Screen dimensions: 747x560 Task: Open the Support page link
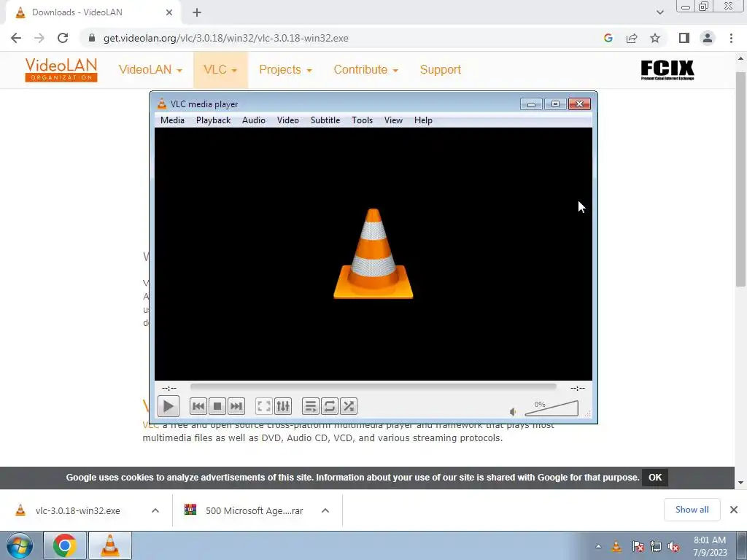tap(440, 69)
